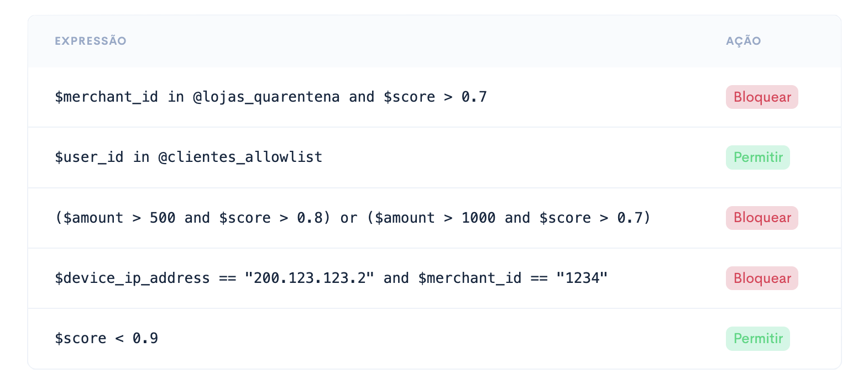Viewport: 868px width, 389px height.
Task: Open the $score < 0.9 expression
Action: pyautogui.click(x=106, y=338)
